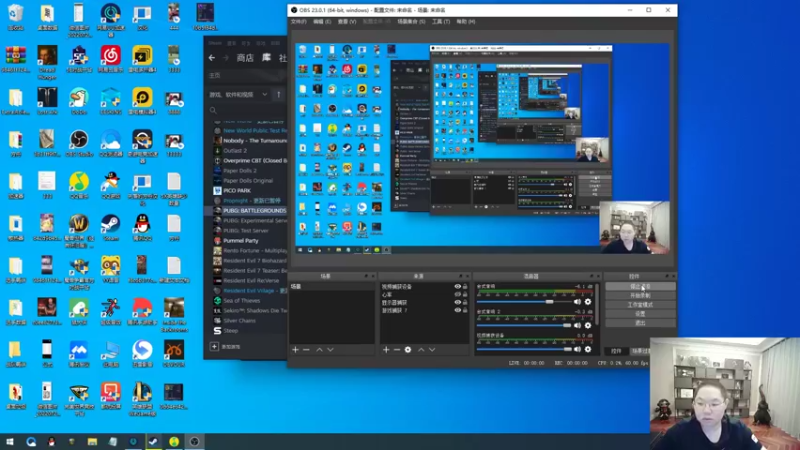The height and width of the screenshot is (450, 800).
Task: Open the OBS Studio desktop shortcut
Action: [x=79, y=143]
